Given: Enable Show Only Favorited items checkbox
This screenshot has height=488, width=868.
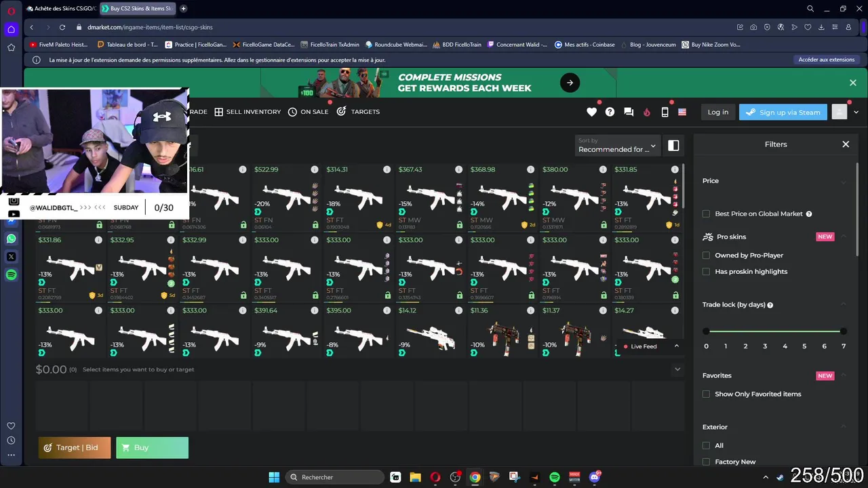Looking at the screenshot, I should coord(706,394).
